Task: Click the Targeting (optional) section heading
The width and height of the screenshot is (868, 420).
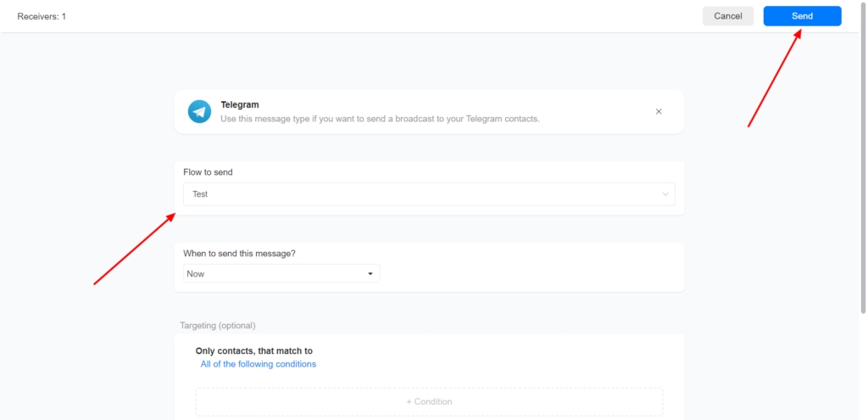Action: pyautogui.click(x=217, y=325)
